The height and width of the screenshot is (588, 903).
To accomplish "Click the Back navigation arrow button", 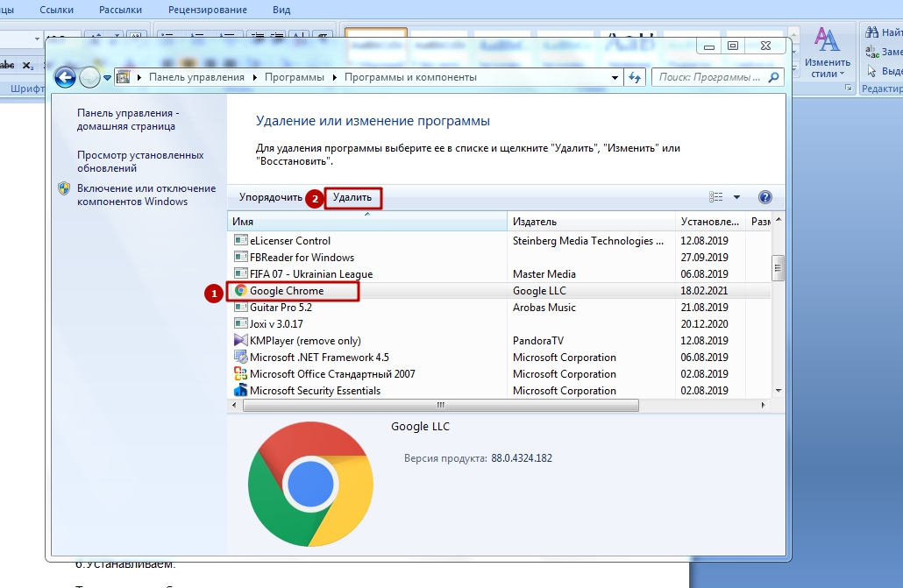I will tap(65, 77).
